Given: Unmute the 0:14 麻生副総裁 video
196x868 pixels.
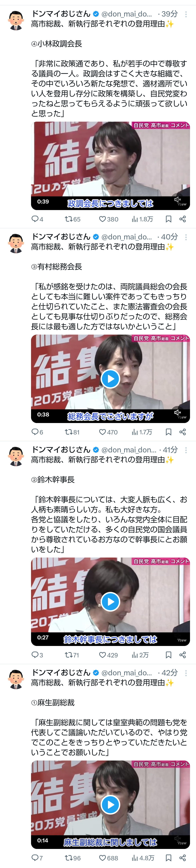Looking at the screenshot, I should (x=177, y=838).
